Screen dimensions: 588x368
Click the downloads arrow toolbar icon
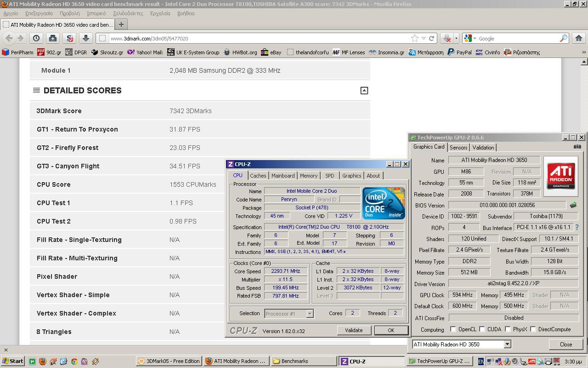pyautogui.click(x=85, y=38)
